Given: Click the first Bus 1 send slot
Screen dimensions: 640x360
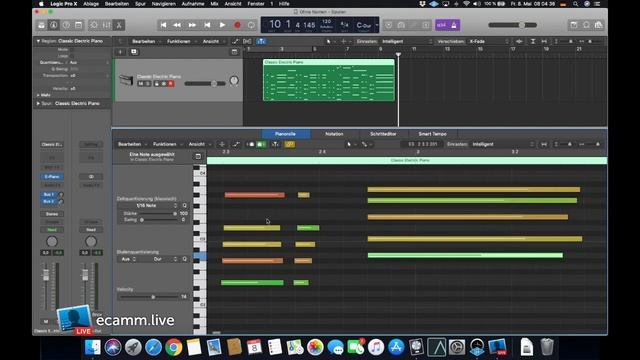Looking at the screenshot, I should [49, 195].
